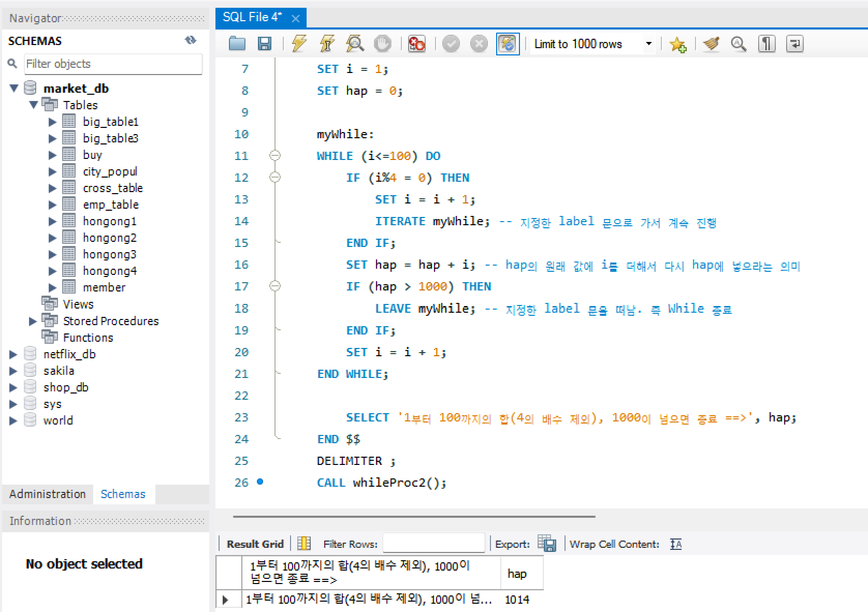Open the Limit to 1000 rows dropdown
Screen dimensions: 868x612
coord(648,44)
